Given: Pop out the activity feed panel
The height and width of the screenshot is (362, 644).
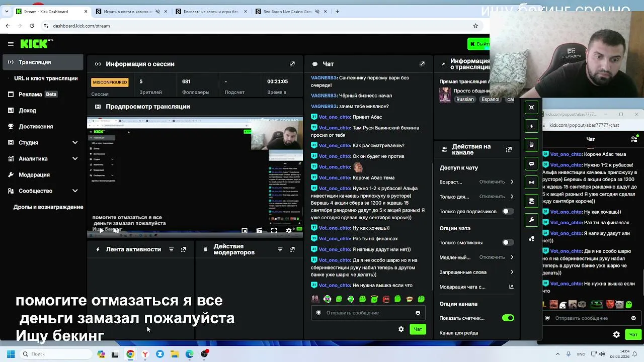Looking at the screenshot, I should coord(184,249).
